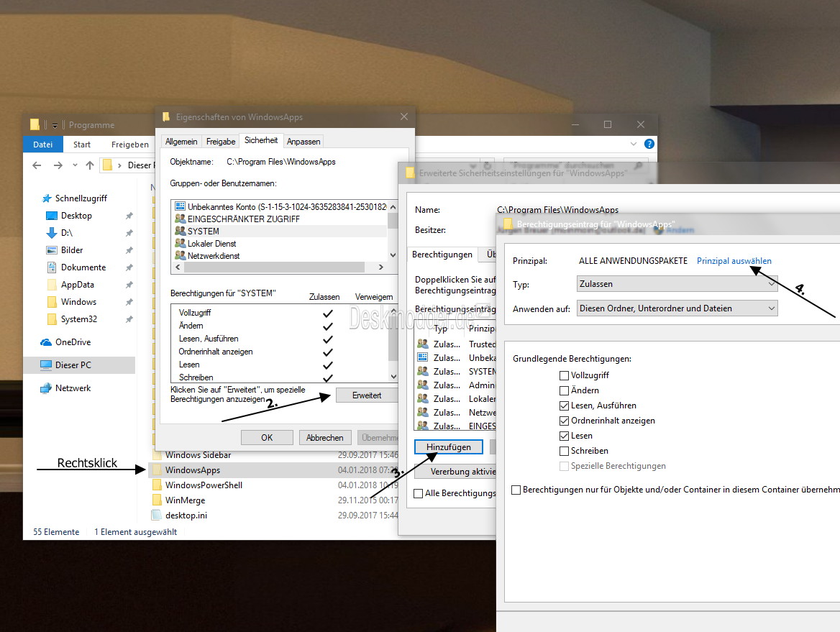This screenshot has height=632, width=840.
Task: Select Netzwerkdienst in user list
Action: (x=213, y=256)
